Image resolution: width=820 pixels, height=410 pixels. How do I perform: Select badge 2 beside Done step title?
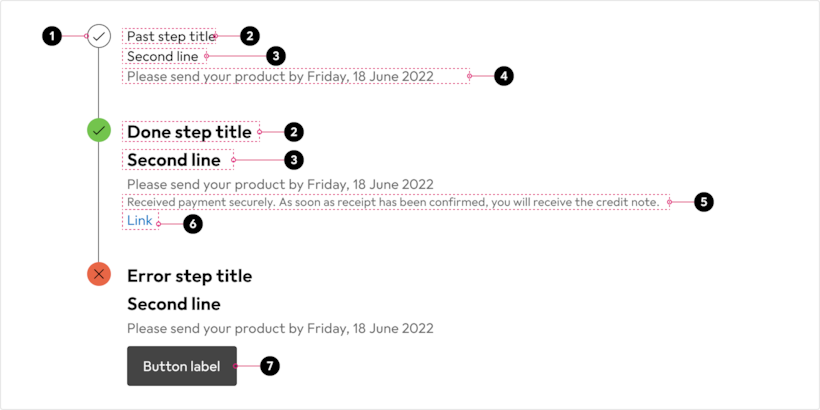pos(294,132)
